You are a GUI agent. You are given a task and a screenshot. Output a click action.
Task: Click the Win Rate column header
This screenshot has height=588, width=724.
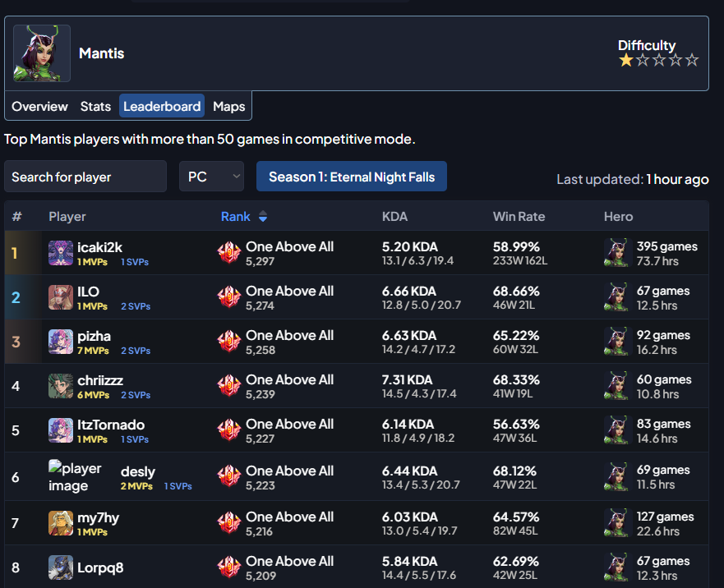pos(519,217)
